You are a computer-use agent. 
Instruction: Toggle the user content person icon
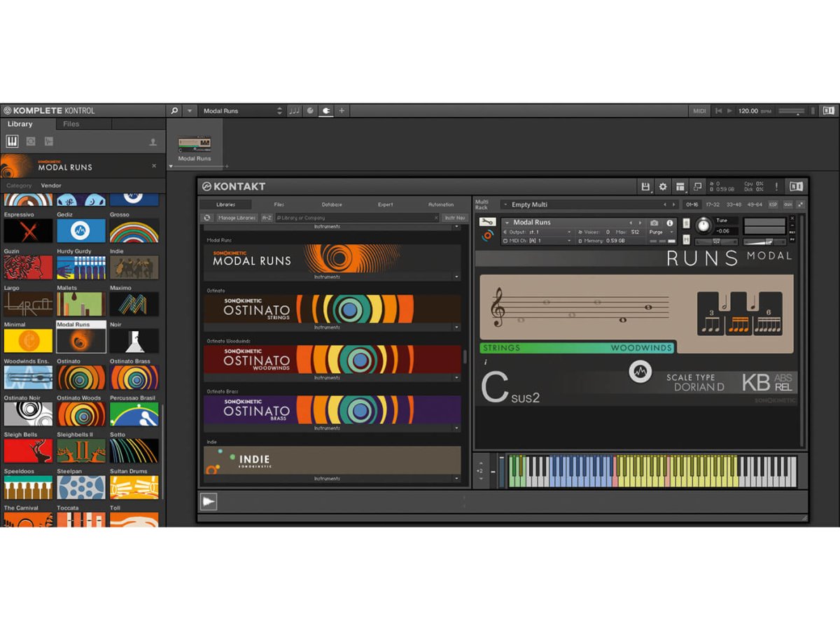(153, 142)
